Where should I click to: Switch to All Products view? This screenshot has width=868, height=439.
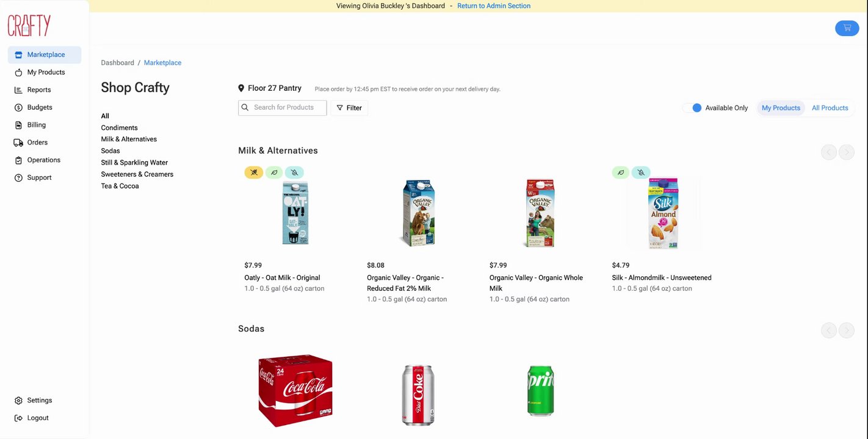click(x=830, y=108)
